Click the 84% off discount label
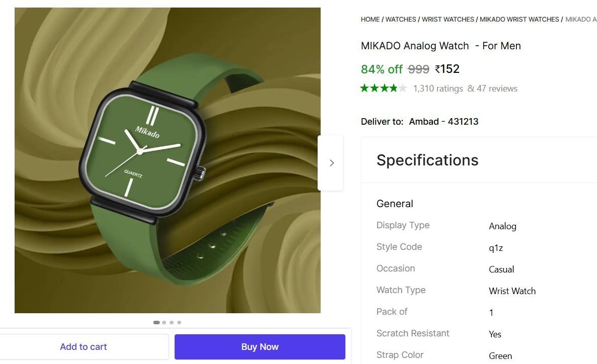 tap(381, 69)
